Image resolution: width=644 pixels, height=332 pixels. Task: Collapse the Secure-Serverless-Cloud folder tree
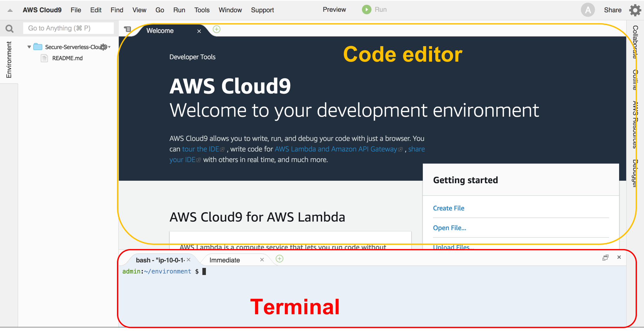(29, 47)
